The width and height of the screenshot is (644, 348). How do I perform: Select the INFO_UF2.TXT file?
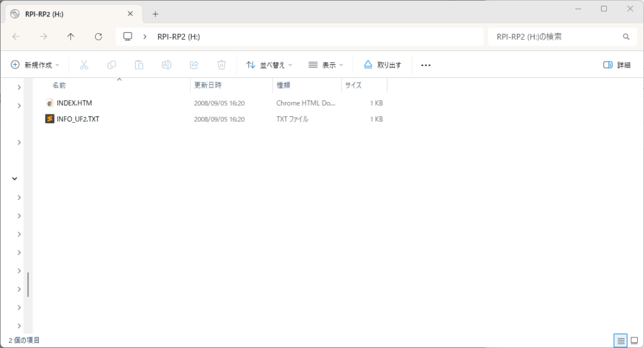tap(77, 119)
